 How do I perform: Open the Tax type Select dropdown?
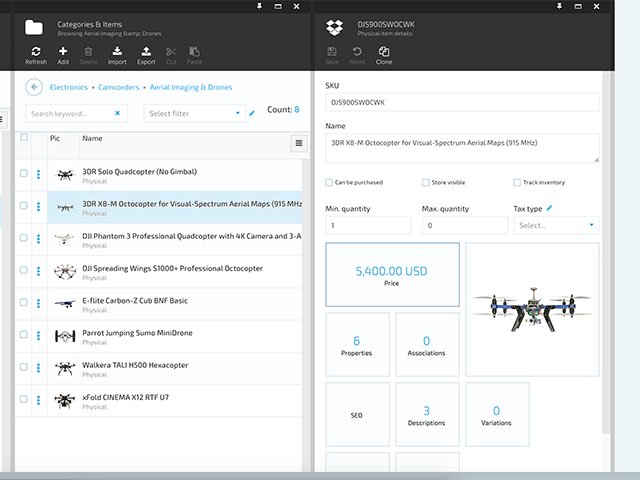pyautogui.click(x=556, y=225)
